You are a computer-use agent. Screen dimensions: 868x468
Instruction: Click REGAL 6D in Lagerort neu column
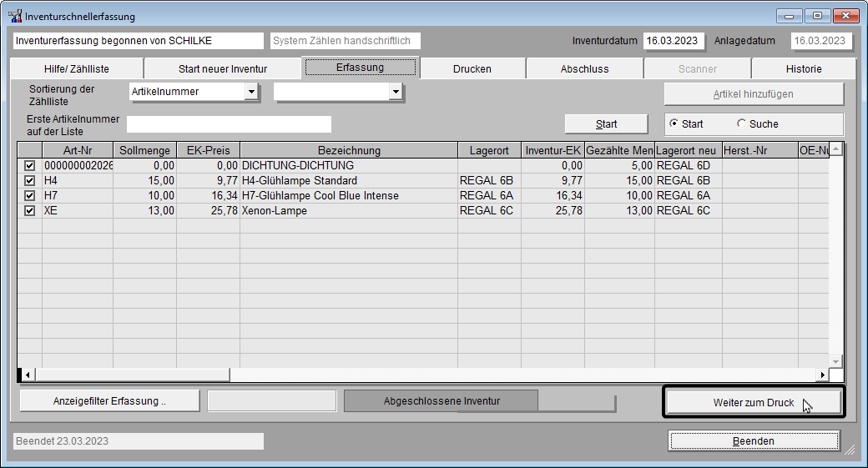(689, 165)
